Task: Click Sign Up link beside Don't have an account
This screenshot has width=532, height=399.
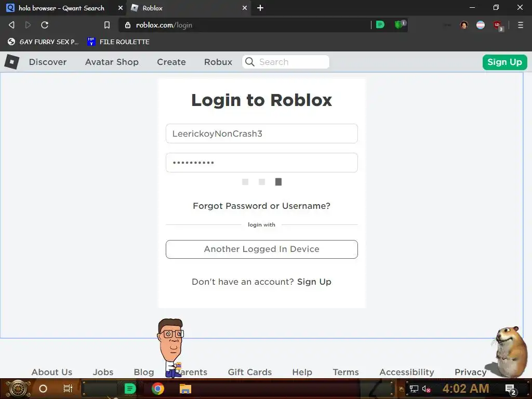Action: pos(314,282)
